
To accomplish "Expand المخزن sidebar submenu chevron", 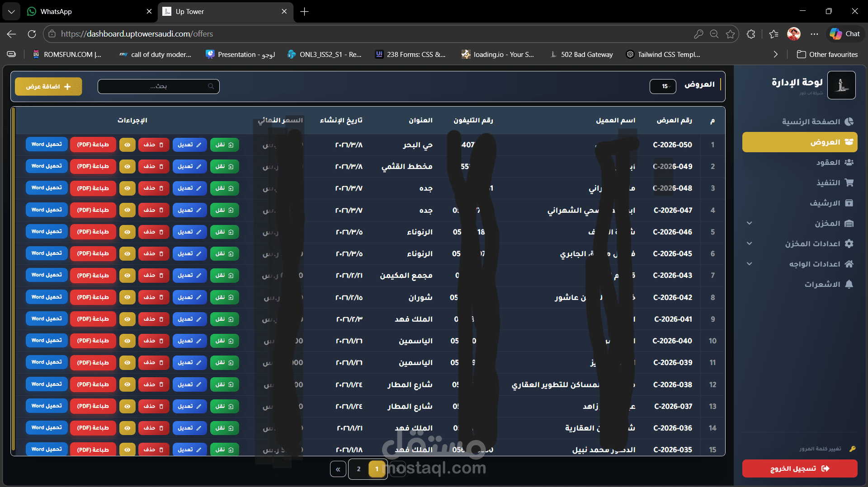I will point(749,223).
